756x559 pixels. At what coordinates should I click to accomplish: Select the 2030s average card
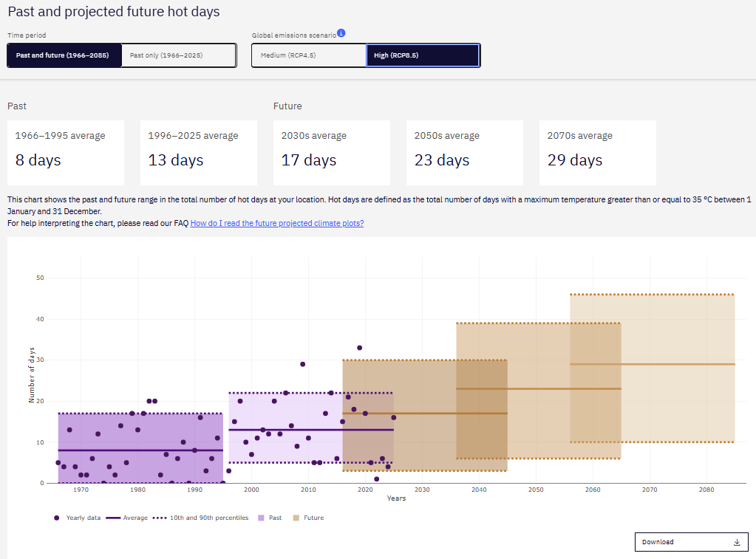coord(332,153)
